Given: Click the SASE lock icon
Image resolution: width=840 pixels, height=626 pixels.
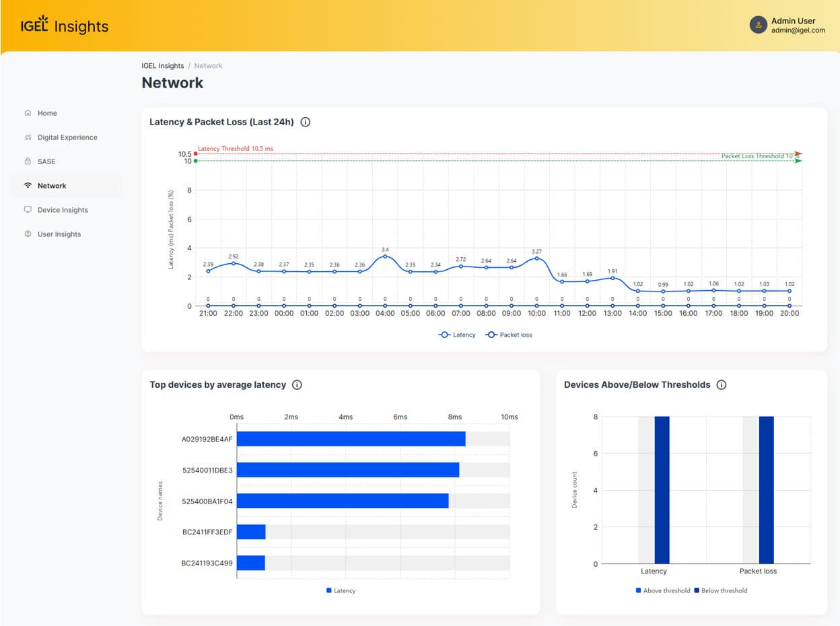Looking at the screenshot, I should 28,162.
